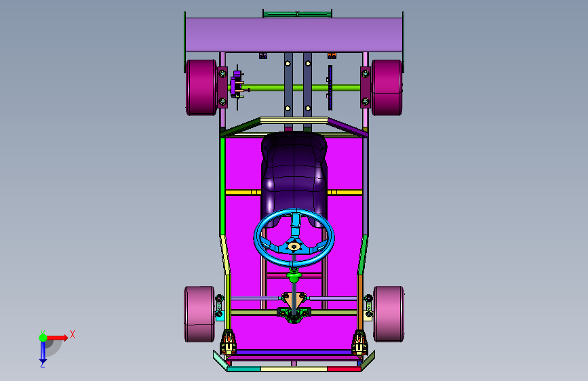Screen dimensions: 588x381
Task: Select the large purple rear wing
Action: (294, 35)
